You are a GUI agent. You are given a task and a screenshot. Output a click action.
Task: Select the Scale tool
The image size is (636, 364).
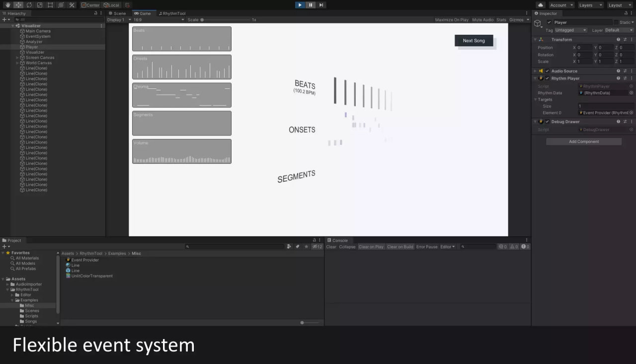[x=40, y=5]
